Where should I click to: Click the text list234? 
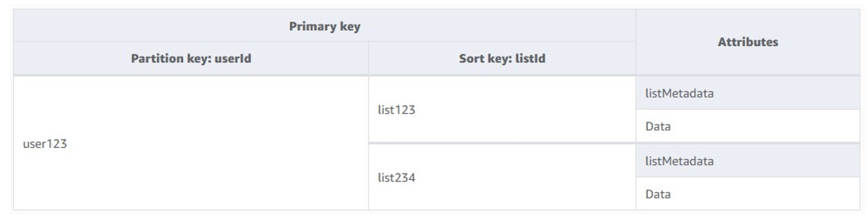tap(396, 177)
